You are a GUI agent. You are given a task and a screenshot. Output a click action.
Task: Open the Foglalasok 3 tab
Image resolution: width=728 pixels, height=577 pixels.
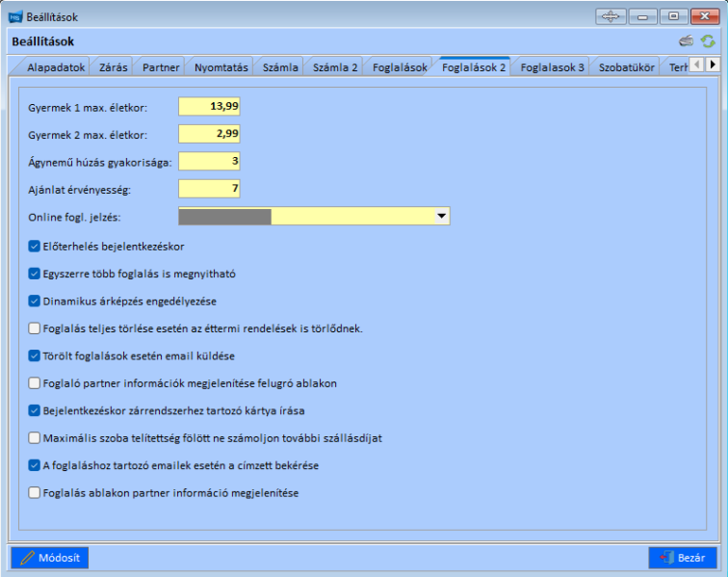[x=552, y=67]
